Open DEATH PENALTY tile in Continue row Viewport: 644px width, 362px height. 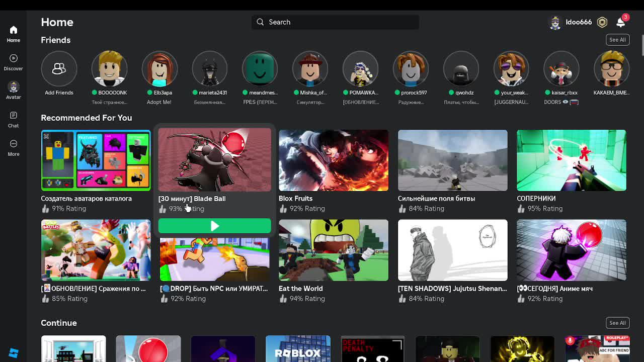(372, 349)
